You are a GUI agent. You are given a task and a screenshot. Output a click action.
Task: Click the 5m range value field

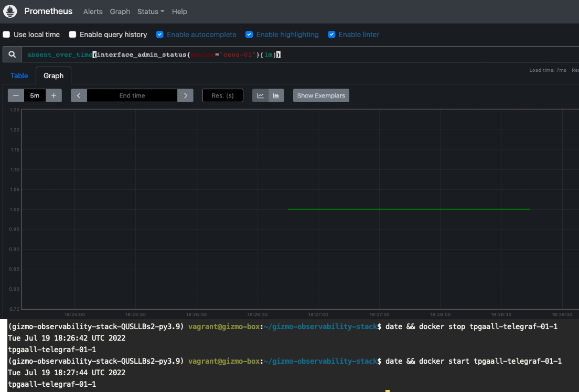[35, 95]
